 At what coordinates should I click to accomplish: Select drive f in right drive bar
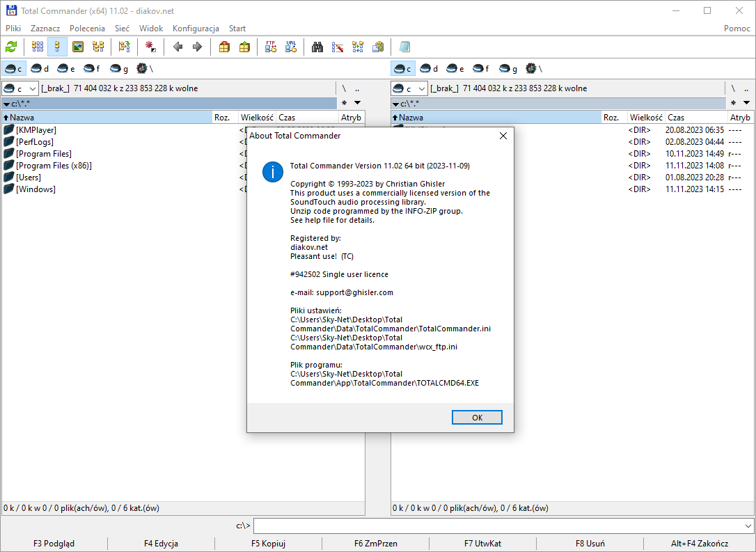coord(481,69)
